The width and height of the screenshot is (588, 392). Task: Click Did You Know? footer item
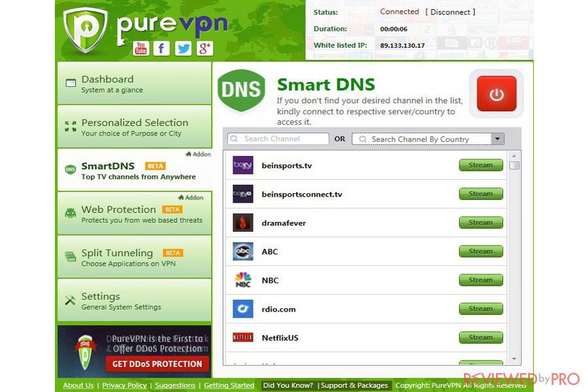(288, 385)
